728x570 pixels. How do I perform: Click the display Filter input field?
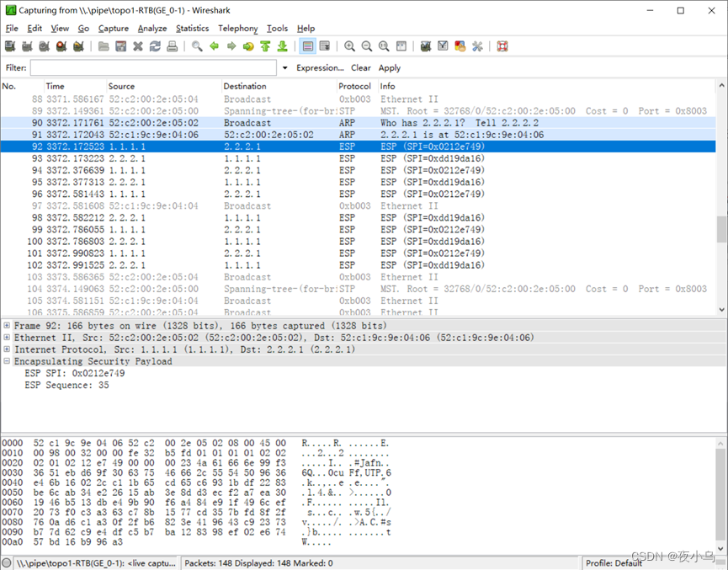153,68
